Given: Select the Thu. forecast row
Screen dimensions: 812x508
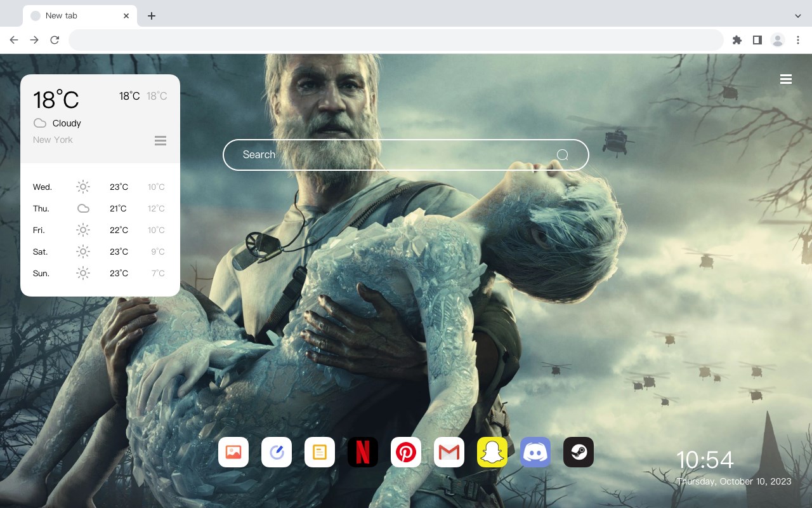Looking at the screenshot, I should click(x=100, y=208).
